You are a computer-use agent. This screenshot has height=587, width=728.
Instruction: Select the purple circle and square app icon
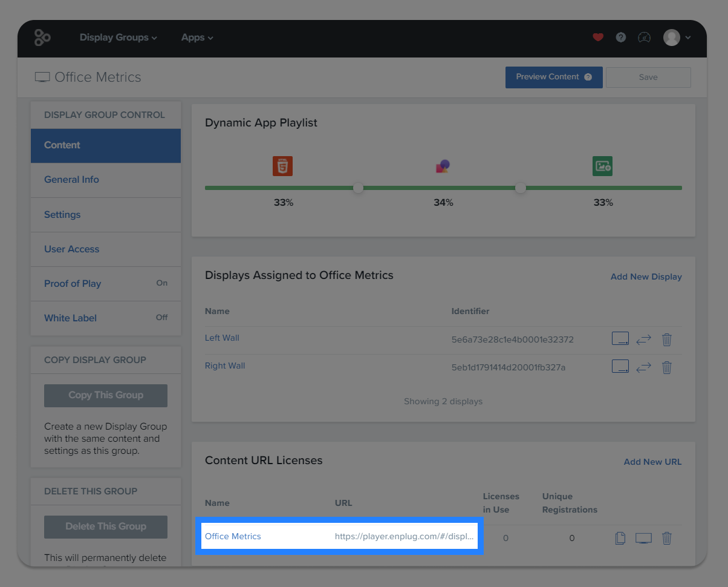tap(443, 166)
